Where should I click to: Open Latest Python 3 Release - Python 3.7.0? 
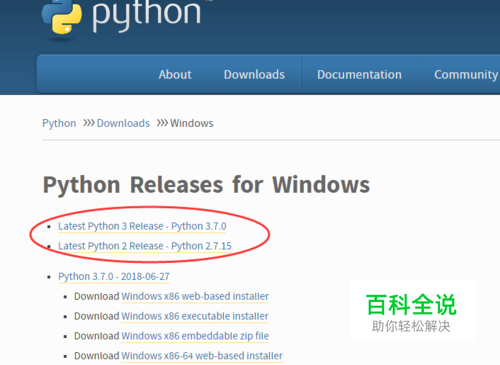(x=142, y=226)
